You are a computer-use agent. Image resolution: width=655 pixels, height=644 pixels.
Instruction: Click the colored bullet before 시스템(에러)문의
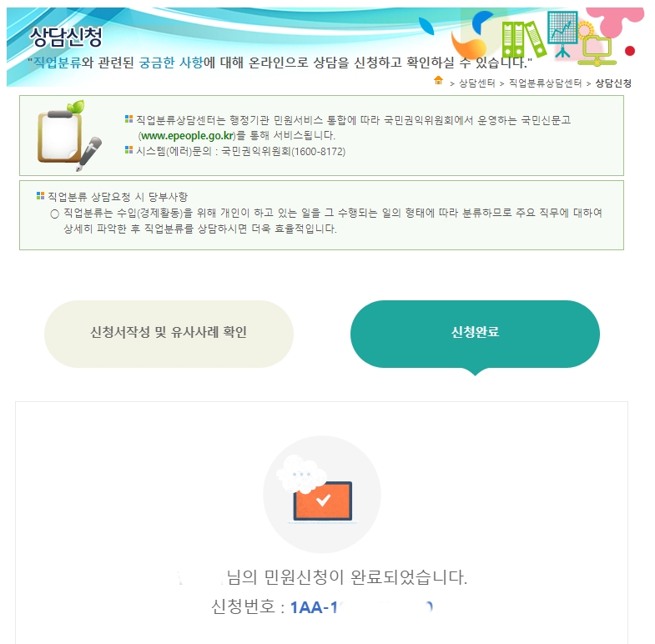coord(128,150)
